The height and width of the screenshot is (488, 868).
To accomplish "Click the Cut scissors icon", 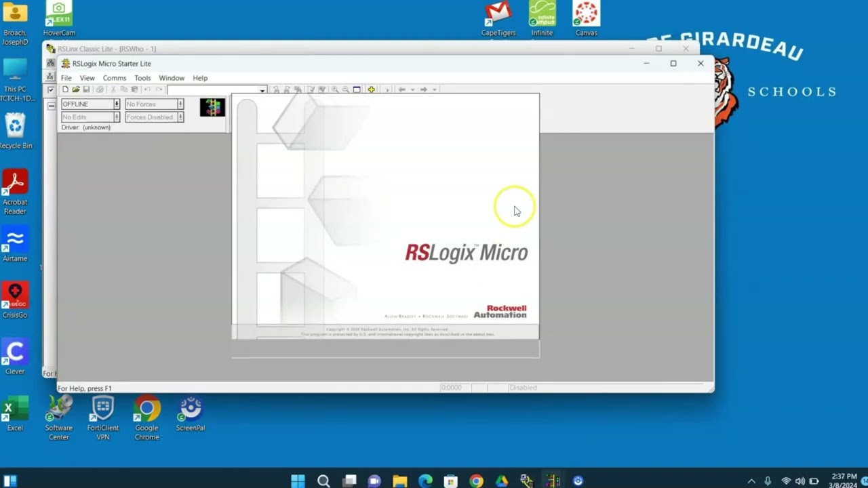I will click(113, 89).
